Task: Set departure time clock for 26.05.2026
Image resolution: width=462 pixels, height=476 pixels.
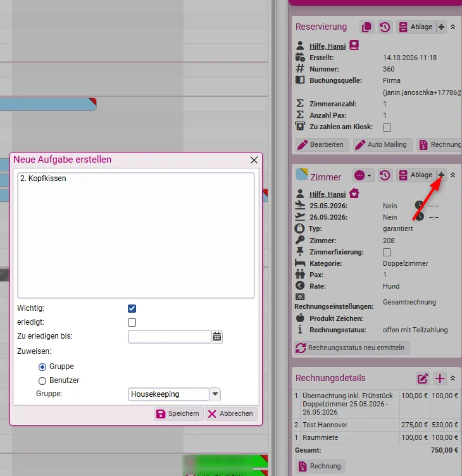Action: [x=419, y=216]
